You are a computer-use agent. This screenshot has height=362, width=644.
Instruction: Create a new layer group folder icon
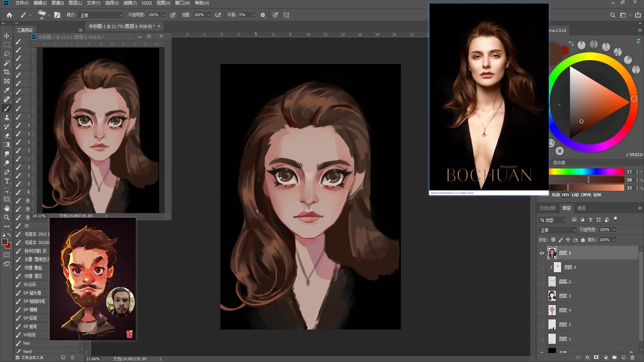(614, 357)
